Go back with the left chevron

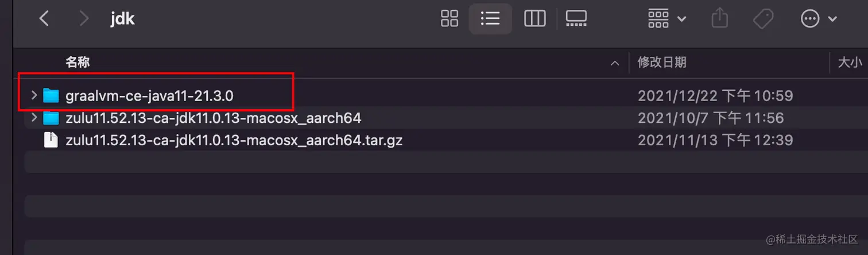pos(44,19)
